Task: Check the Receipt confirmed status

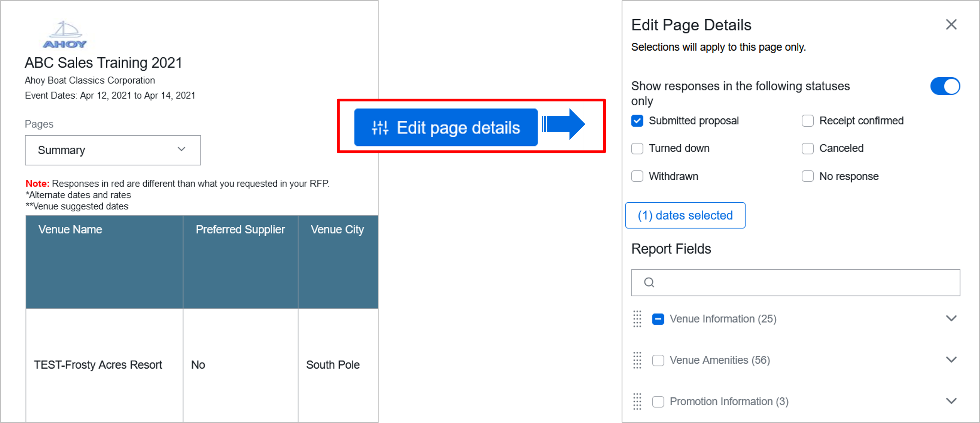Action: [807, 121]
